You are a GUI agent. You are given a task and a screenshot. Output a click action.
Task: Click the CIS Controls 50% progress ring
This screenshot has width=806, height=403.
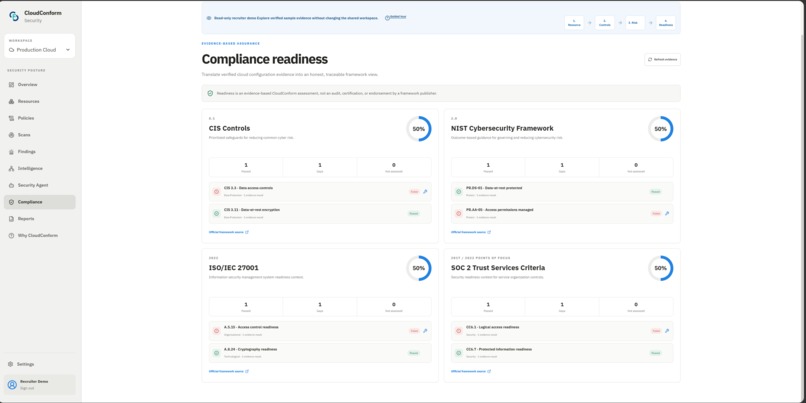(x=418, y=129)
